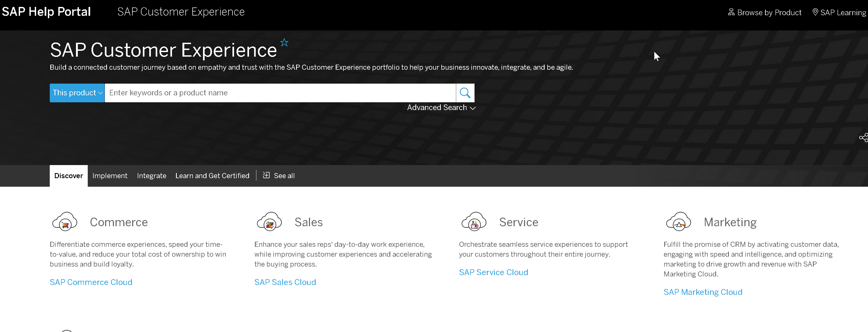Viewport: 868px width, 332px height.
Task: Expand the Advanced Search options
Action: click(441, 108)
